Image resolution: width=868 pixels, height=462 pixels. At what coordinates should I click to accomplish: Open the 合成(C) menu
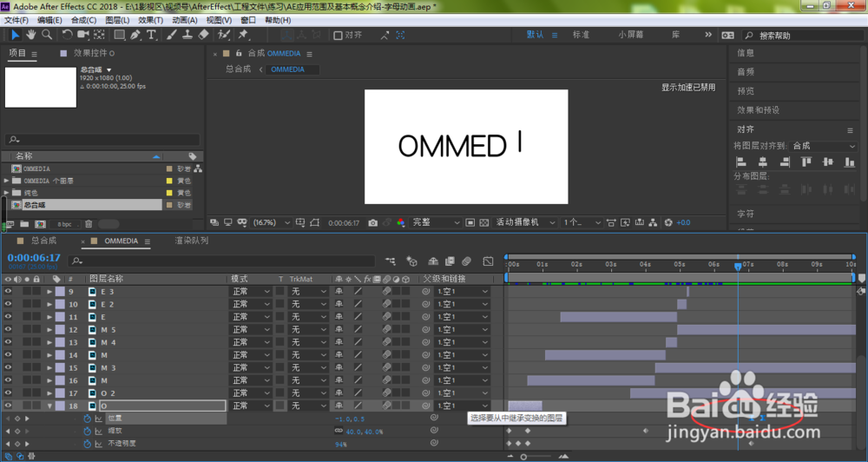(83, 20)
